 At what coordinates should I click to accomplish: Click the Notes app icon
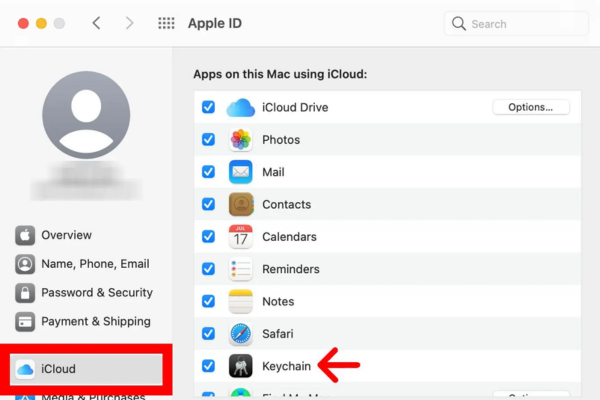coord(241,301)
